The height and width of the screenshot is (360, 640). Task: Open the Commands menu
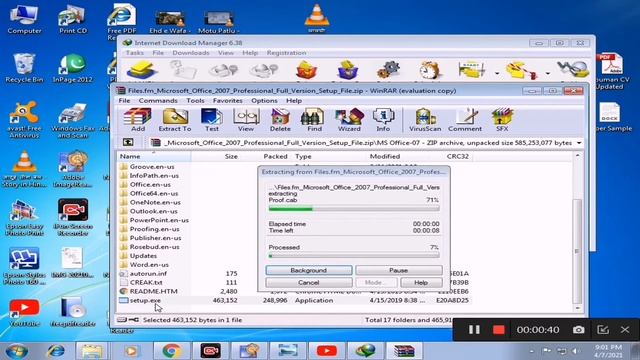[158, 100]
